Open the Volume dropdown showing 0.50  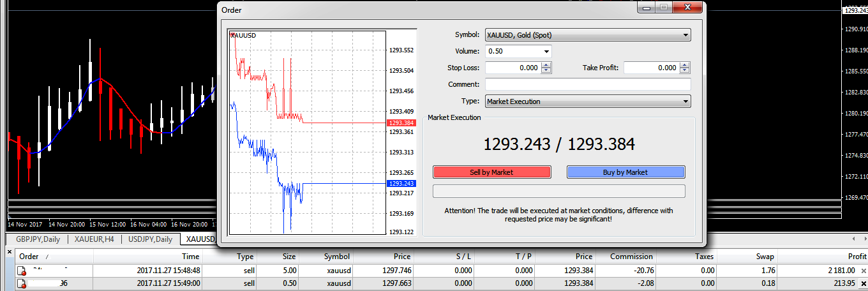[547, 52]
